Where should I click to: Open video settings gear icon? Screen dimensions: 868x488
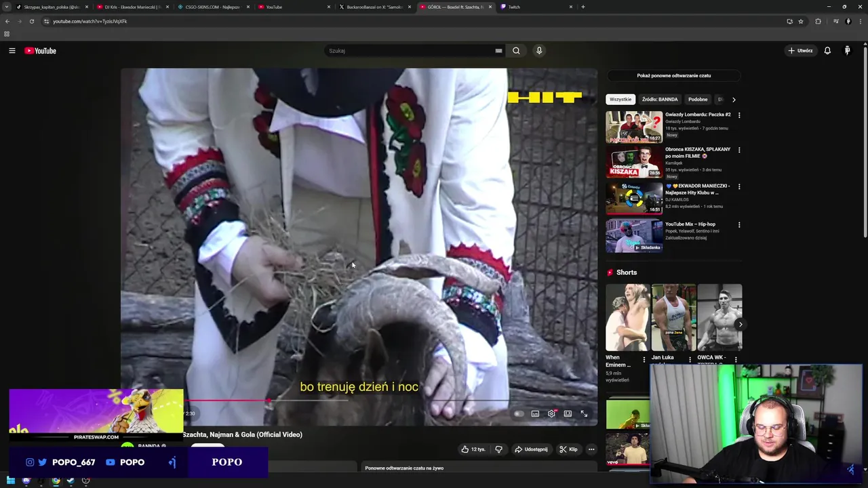point(551,413)
